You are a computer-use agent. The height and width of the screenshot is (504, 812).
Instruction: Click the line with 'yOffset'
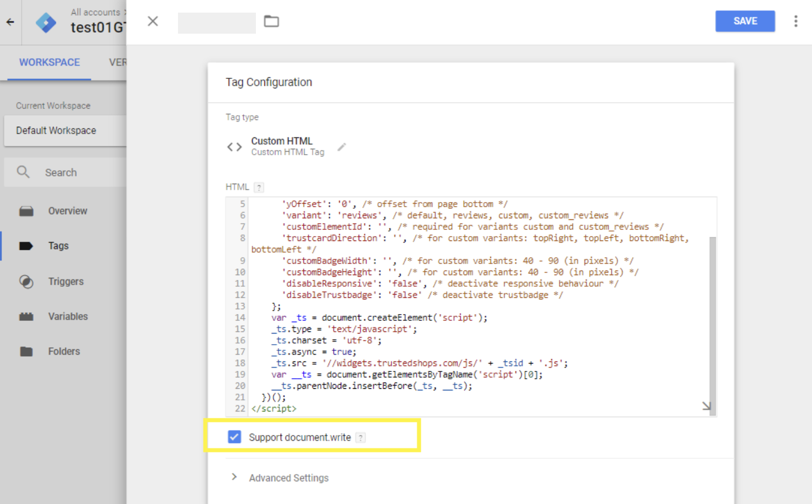pos(394,204)
